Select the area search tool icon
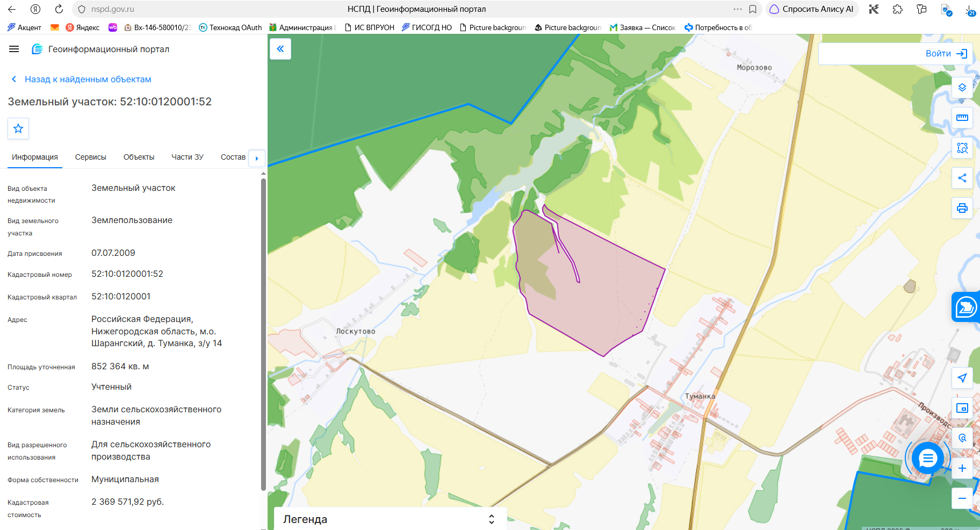 (962, 148)
